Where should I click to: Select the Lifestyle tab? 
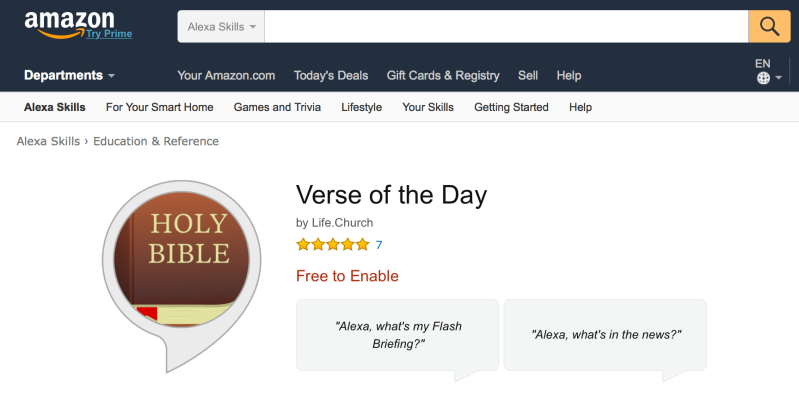(x=361, y=107)
